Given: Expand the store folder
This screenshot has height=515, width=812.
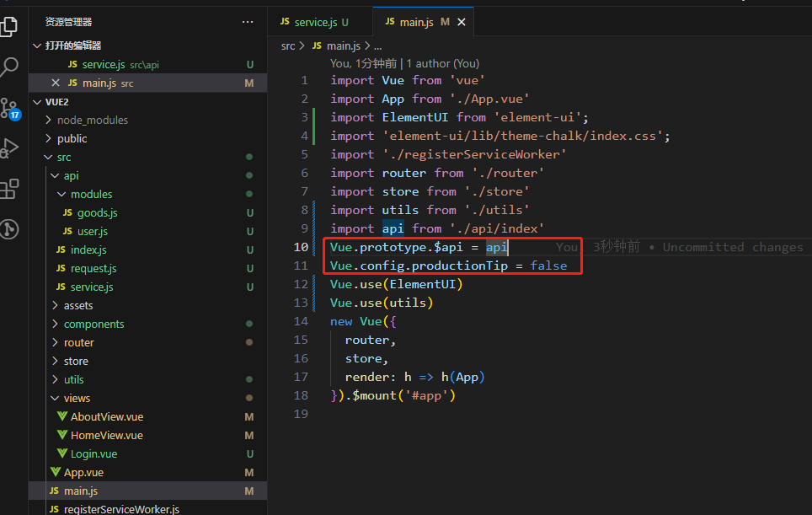Looking at the screenshot, I should coord(55,361).
